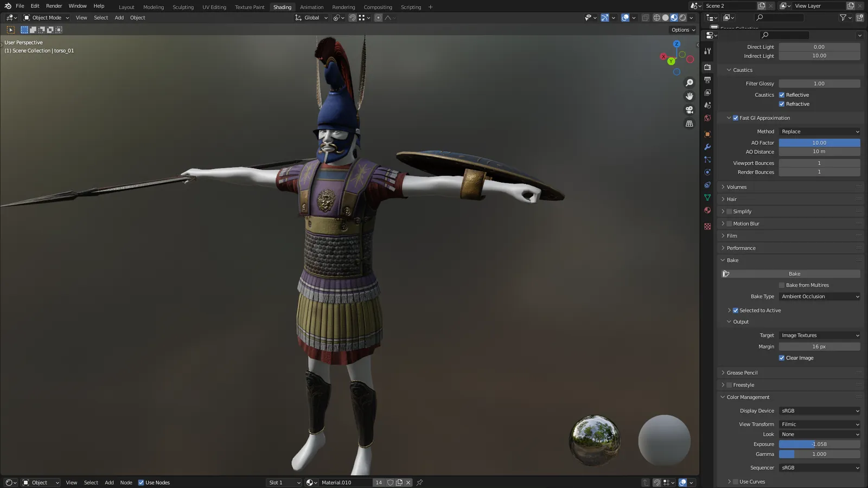The width and height of the screenshot is (868, 488).
Task: Enable the Simplify checkbox
Action: click(x=730, y=211)
